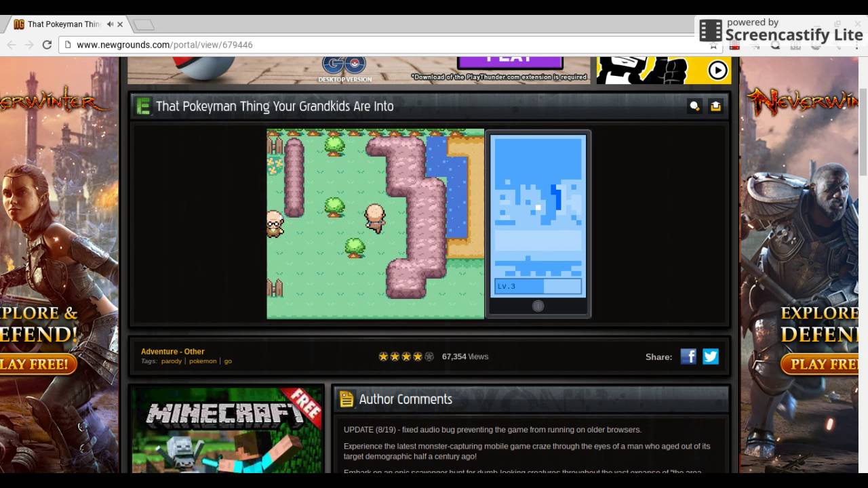
Task: Select the That Pokeyman Thing browser tab
Action: 68,24
